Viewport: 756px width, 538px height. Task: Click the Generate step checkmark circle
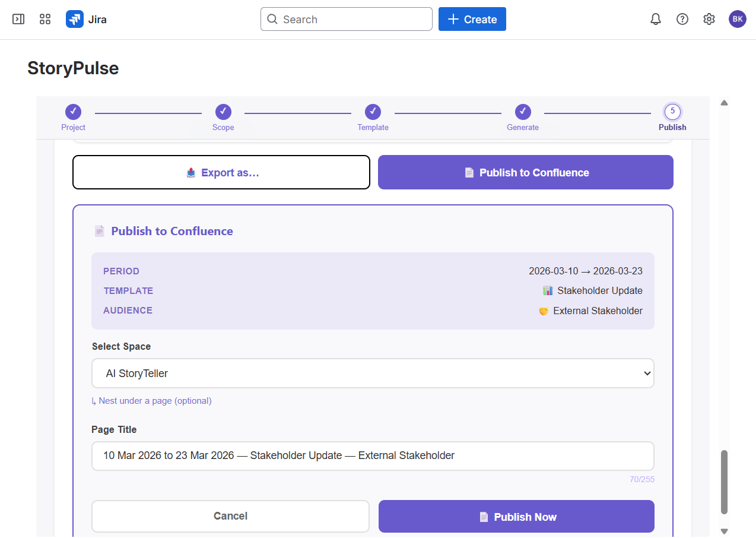tap(523, 112)
